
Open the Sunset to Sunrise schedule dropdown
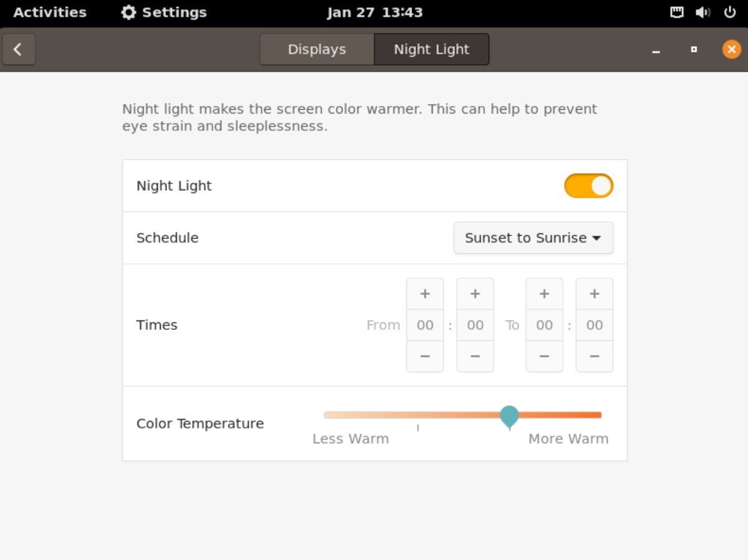point(533,238)
